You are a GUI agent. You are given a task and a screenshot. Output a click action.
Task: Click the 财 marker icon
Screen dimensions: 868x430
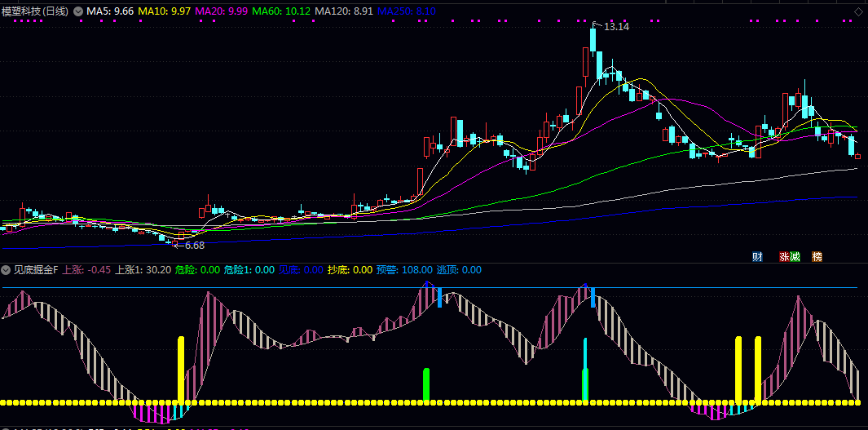pos(757,256)
